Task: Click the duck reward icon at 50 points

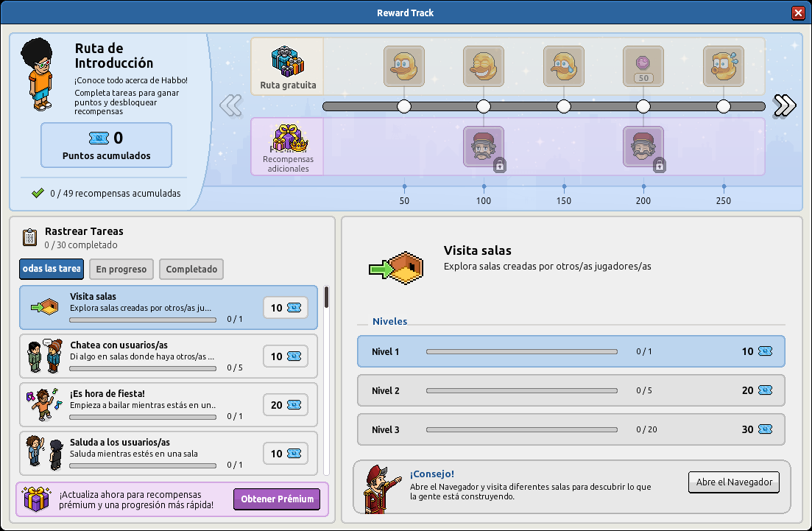Action: click(x=404, y=66)
